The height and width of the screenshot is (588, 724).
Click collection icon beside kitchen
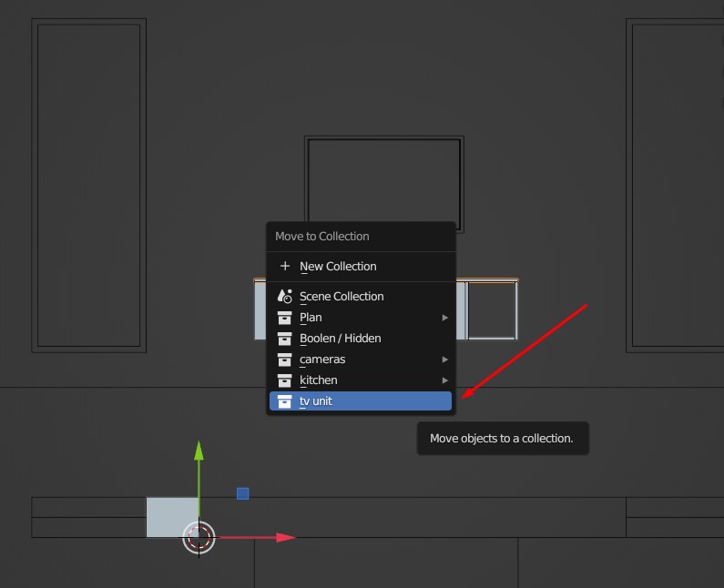click(x=284, y=380)
